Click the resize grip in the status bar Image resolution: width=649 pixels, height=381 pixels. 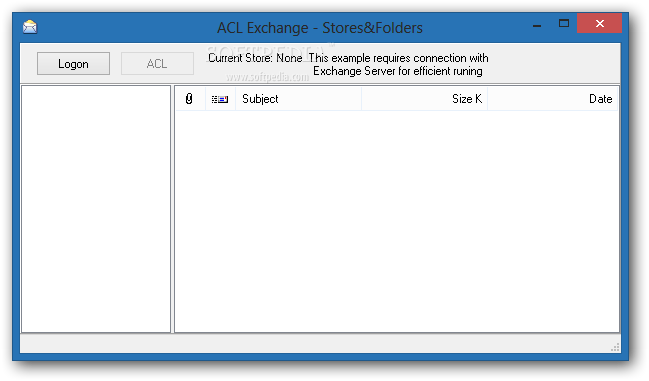coord(615,347)
